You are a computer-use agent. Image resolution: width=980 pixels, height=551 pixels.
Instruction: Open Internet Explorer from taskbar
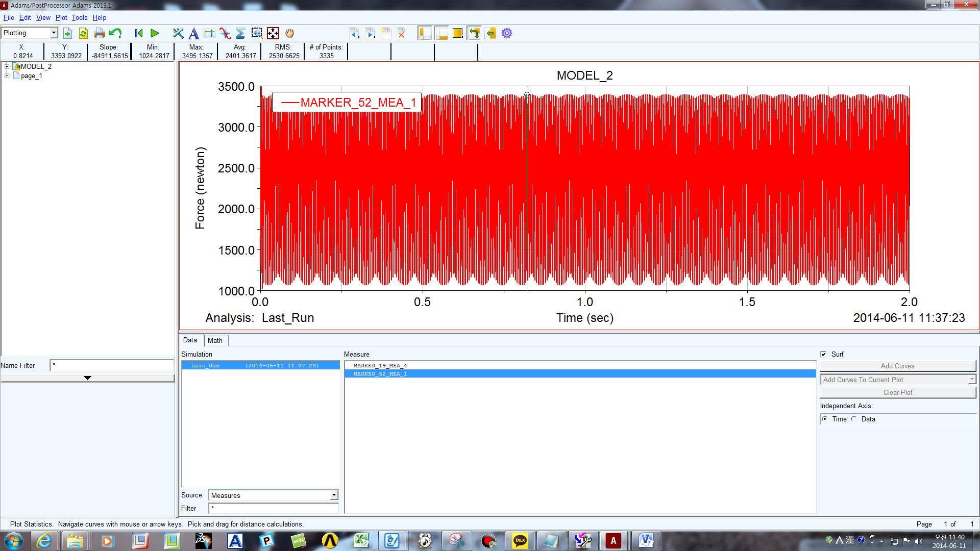(44, 540)
